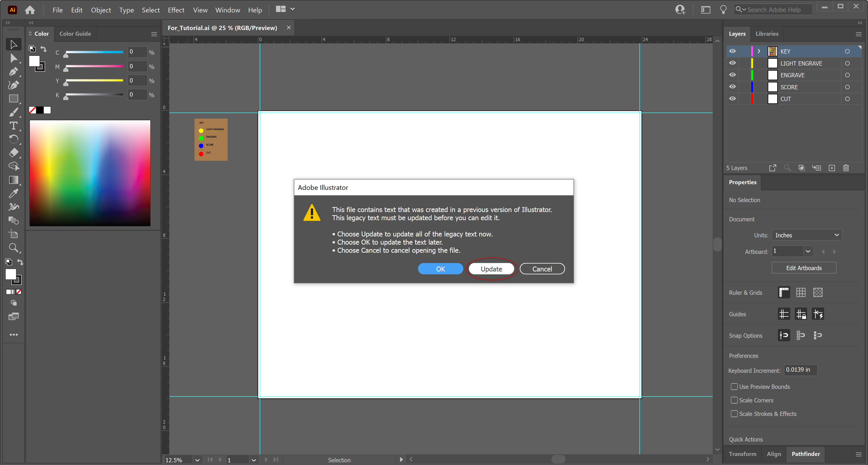Hide the CUT layer

[733, 99]
